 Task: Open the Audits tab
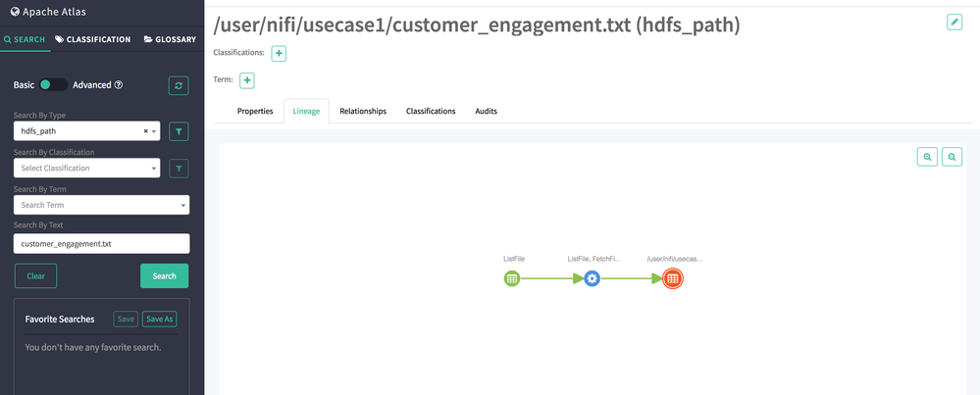coord(486,112)
